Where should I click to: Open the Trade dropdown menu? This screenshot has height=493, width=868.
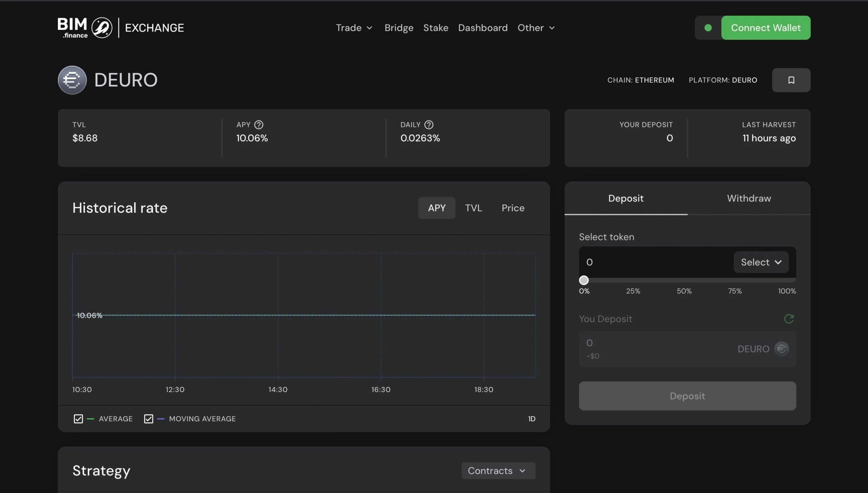pos(354,28)
